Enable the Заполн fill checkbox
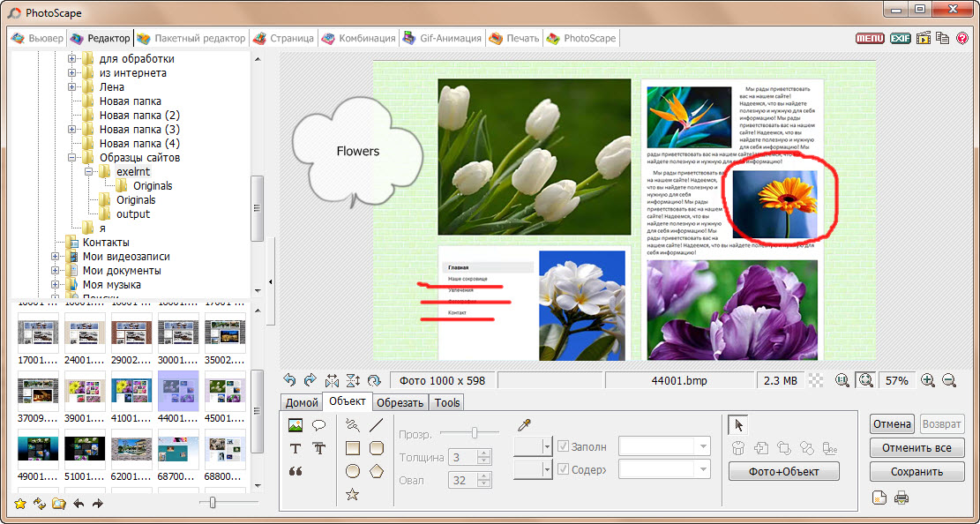 pyautogui.click(x=564, y=446)
